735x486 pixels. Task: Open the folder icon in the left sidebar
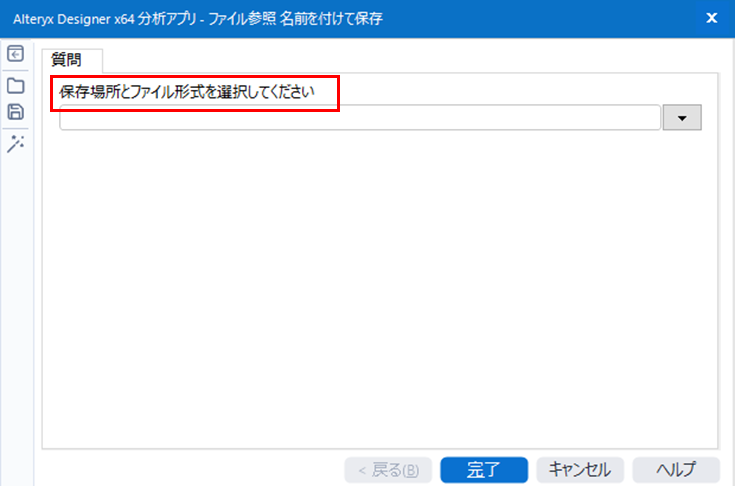(x=15, y=85)
